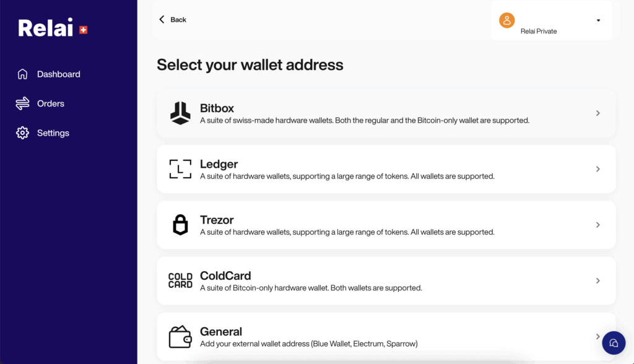Open ColdCard option via its right chevron

coord(597,280)
